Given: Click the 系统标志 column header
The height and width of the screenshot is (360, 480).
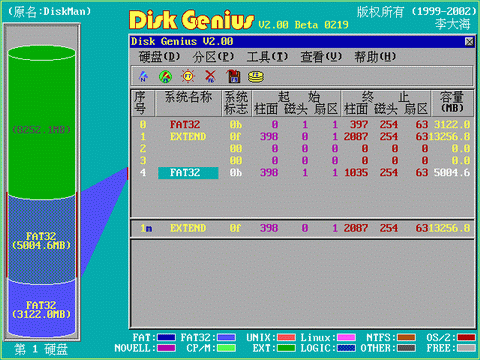Looking at the screenshot, I should 236,103.
